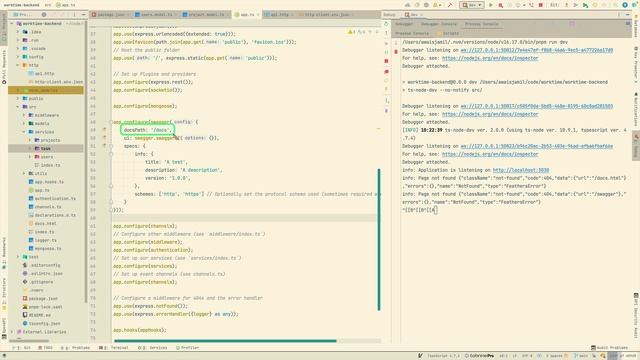Expand the .run folder in the project tree
640x360 pixels.
[18, 40]
